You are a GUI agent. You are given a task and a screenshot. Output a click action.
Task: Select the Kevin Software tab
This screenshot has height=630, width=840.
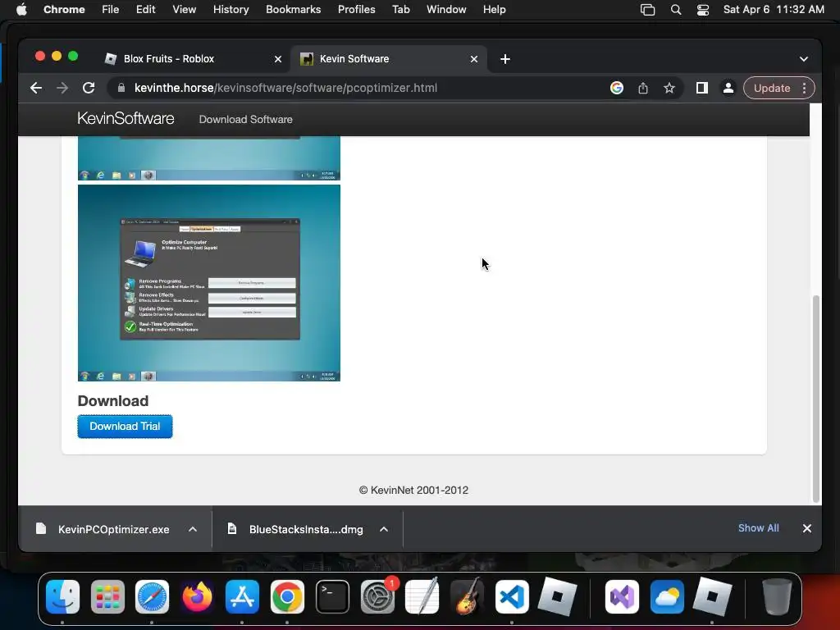pyautogui.click(x=388, y=59)
